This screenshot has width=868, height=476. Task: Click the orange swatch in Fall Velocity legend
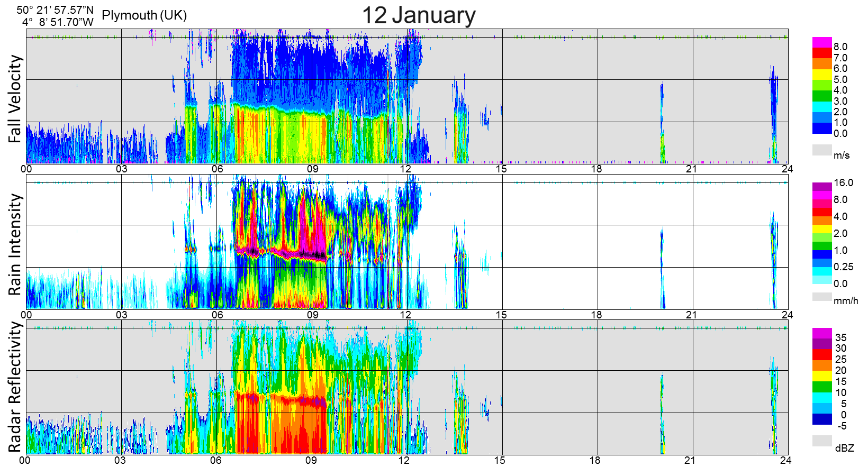point(822,63)
